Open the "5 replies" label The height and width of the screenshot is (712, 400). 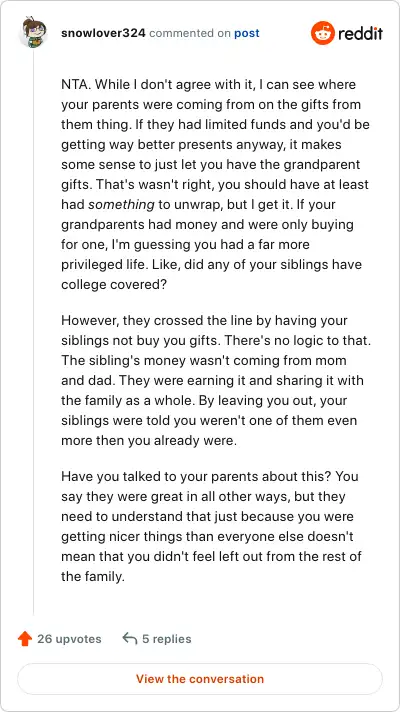167,639
